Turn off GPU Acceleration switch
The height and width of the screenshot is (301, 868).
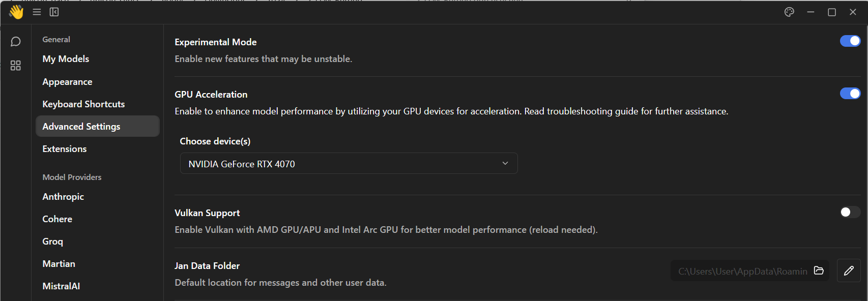click(x=850, y=94)
